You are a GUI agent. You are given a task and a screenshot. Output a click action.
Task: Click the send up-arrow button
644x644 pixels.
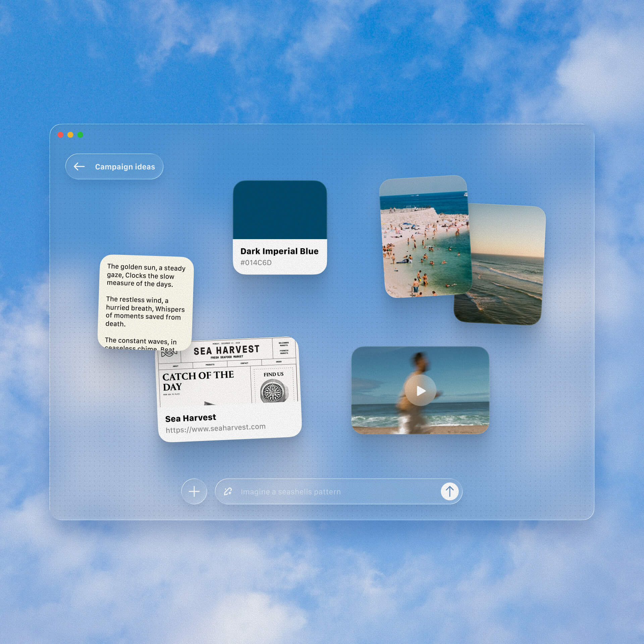coord(449,491)
